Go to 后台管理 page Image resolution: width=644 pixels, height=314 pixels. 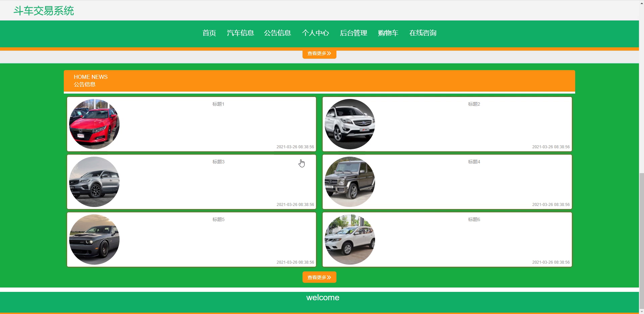click(x=353, y=33)
